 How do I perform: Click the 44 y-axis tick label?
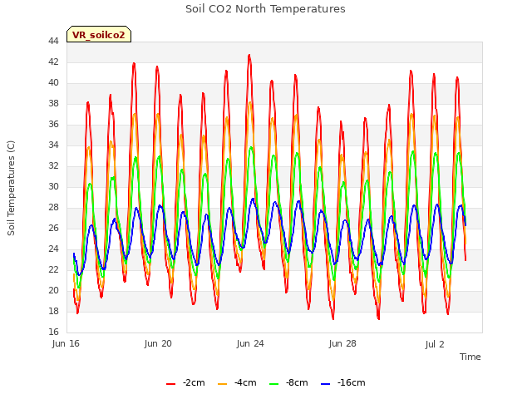[53, 41]
